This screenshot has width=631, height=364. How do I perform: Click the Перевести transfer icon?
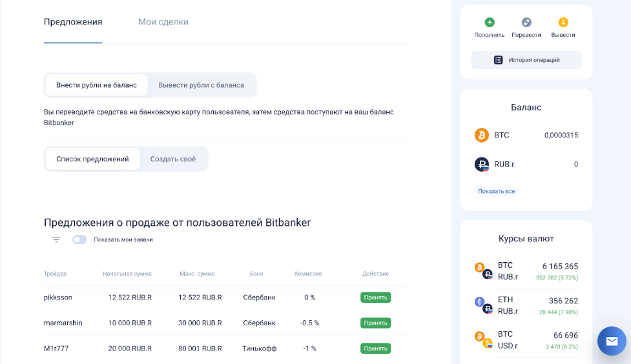[x=526, y=22]
